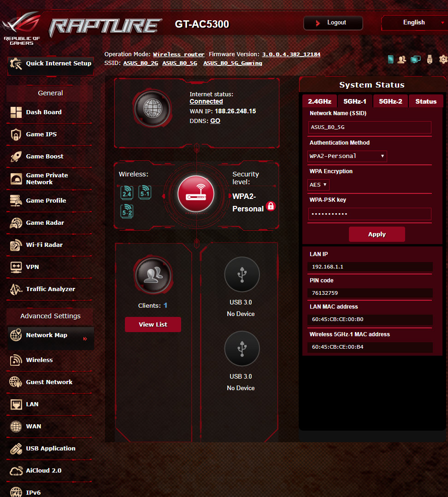The height and width of the screenshot is (497, 448).
Task: Open the USB Application icon
Action: pyautogui.click(x=16, y=449)
